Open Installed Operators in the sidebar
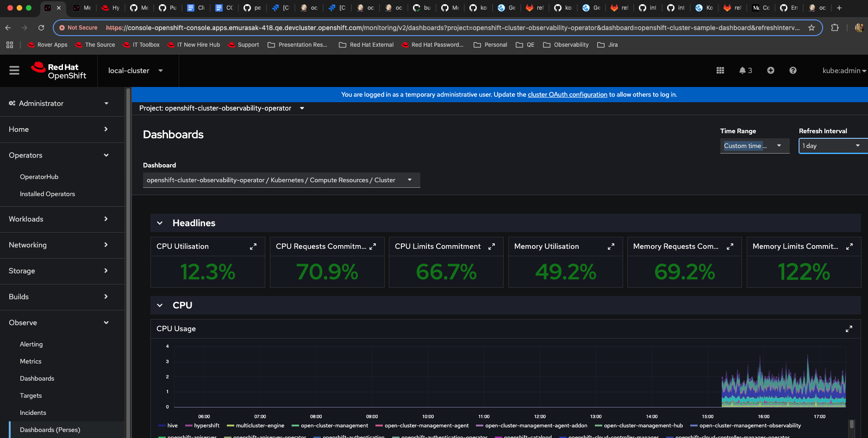This screenshot has height=438, width=868. pyautogui.click(x=47, y=194)
